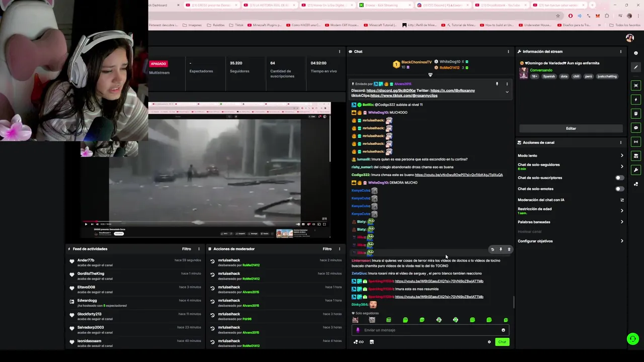Toggle the notes panel icon in right sidebar
Image resolution: width=644 pixels, height=362 pixels.
(x=636, y=114)
